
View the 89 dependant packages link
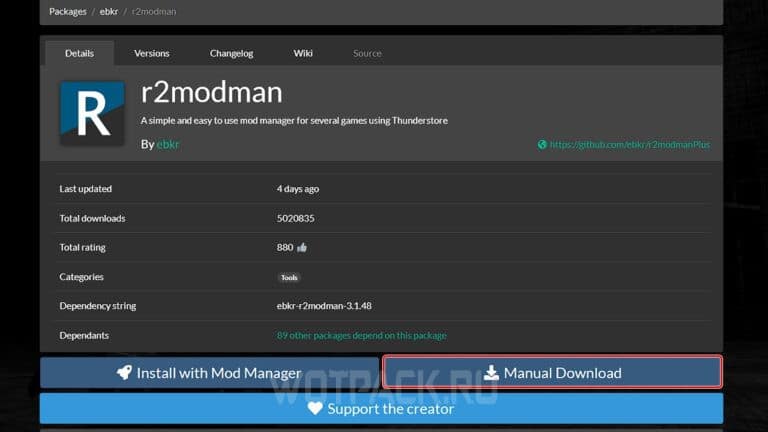(361, 335)
